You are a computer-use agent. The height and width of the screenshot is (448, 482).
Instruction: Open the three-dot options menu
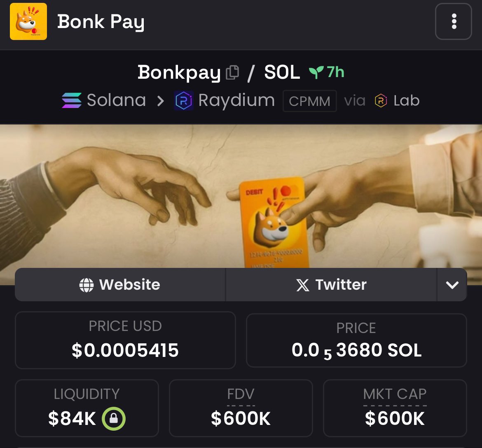tap(454, 21)
